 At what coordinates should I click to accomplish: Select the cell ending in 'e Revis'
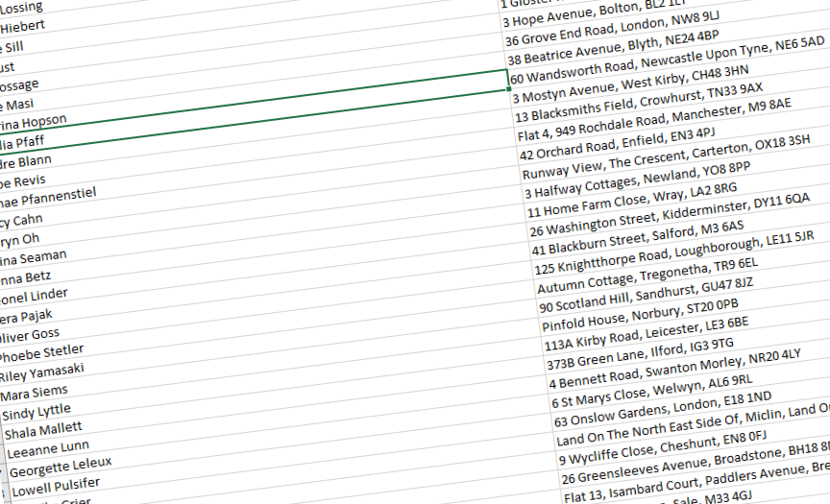pos(22,182)
